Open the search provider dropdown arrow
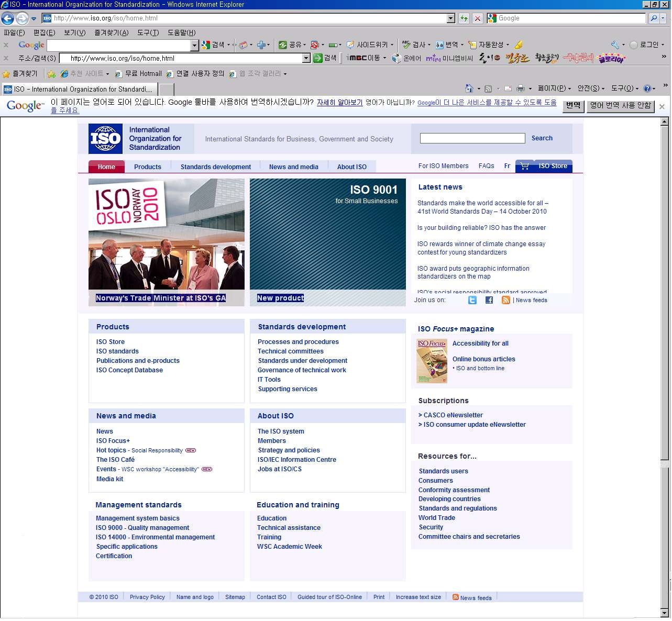The image size is (672, 621). point(664,18)
